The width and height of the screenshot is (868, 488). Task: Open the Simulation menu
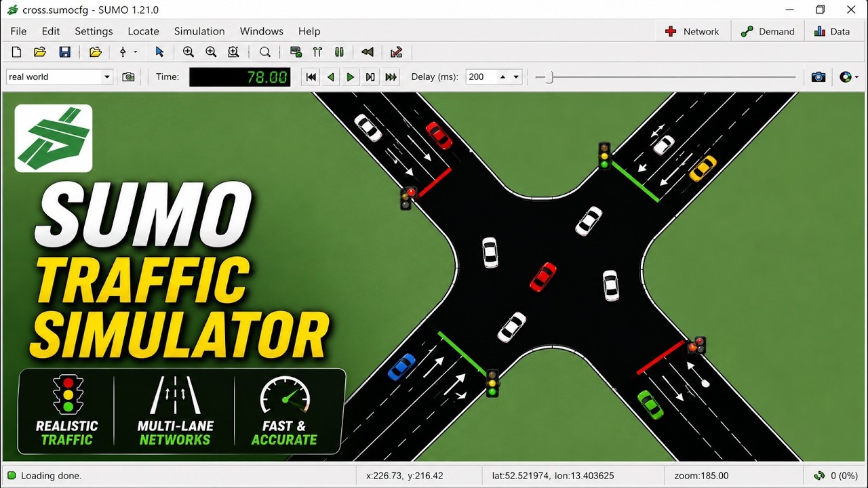(x=199, y=31)
